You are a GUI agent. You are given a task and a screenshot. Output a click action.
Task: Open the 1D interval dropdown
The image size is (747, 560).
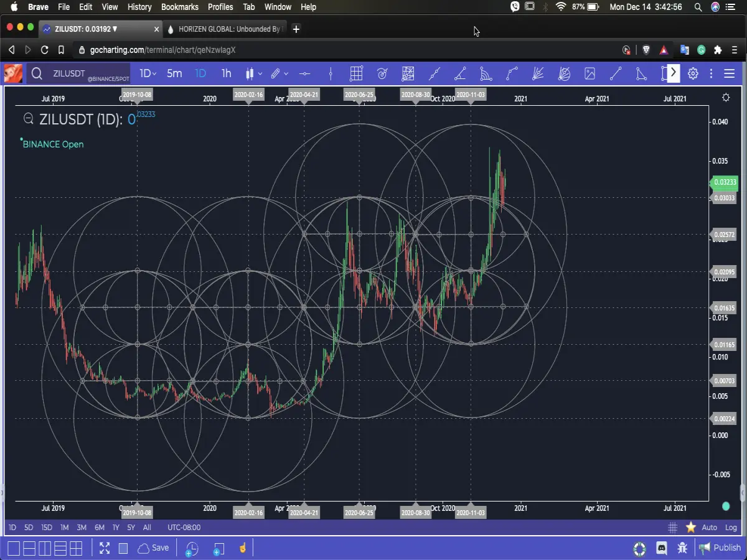click(148, 73)
